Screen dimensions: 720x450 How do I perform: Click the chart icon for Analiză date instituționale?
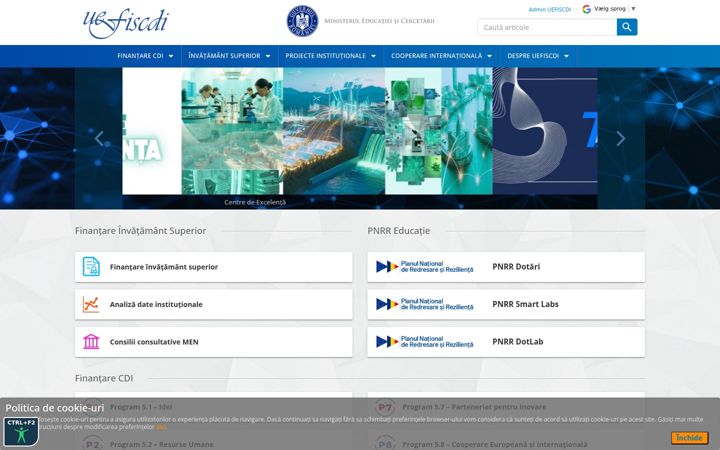(x=91, y=304)
